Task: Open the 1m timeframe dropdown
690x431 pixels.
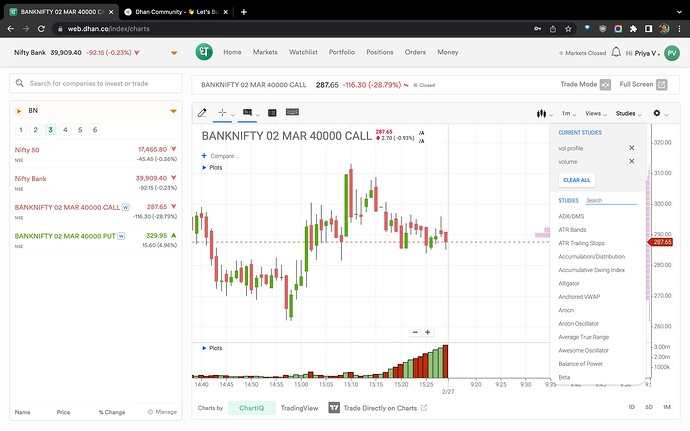Action: tap(569, 114)
